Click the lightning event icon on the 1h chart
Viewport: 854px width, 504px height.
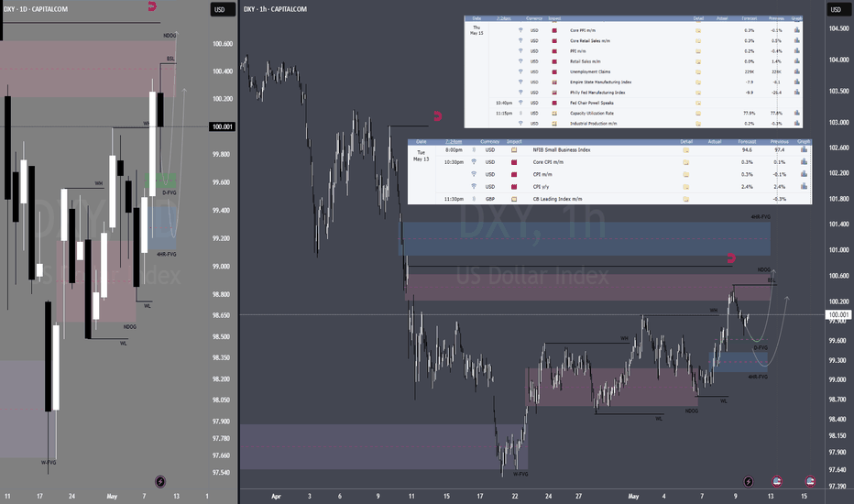coord(749,482)
